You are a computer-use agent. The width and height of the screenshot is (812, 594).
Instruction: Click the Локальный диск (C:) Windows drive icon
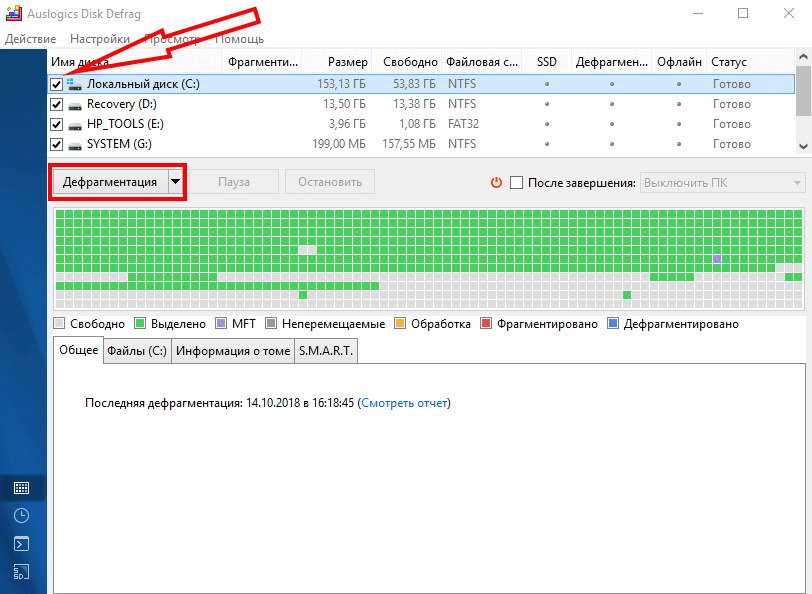tap(75, 85)
